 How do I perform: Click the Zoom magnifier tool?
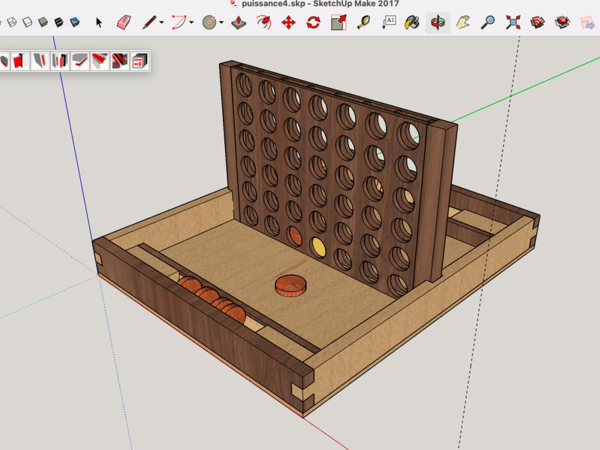click(487, 21)
